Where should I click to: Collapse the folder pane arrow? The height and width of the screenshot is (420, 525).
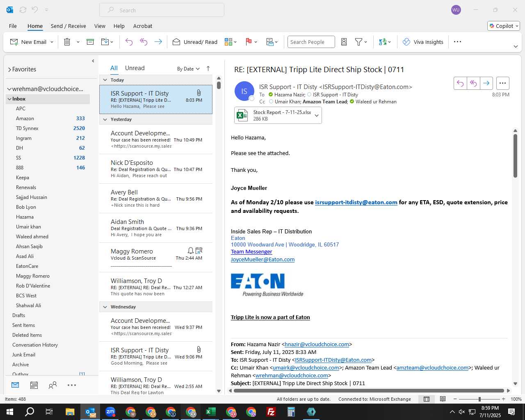[x=93, y=61]
